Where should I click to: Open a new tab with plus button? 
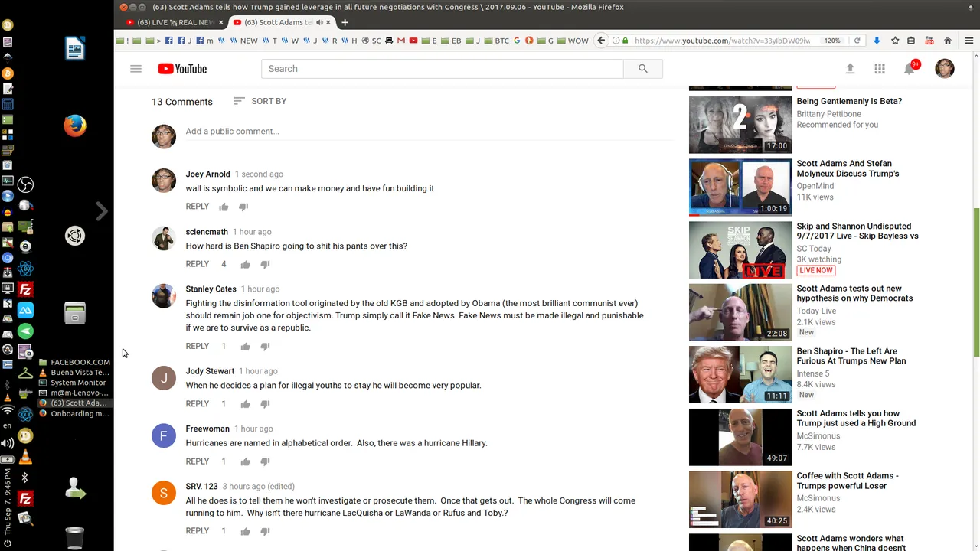(345, 22)
